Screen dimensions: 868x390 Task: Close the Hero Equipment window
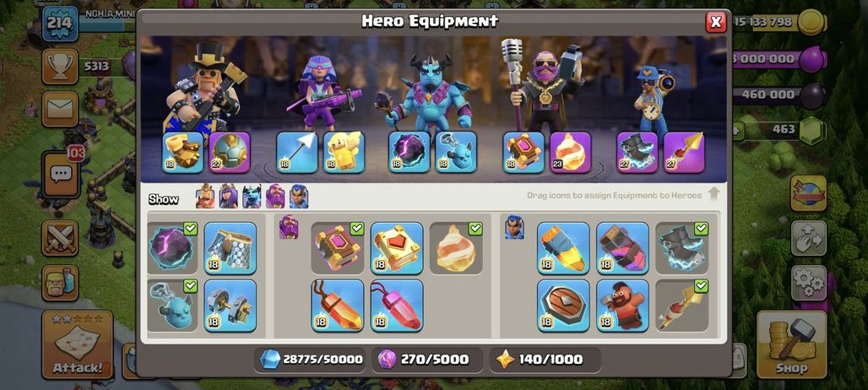tap(716, 22)
